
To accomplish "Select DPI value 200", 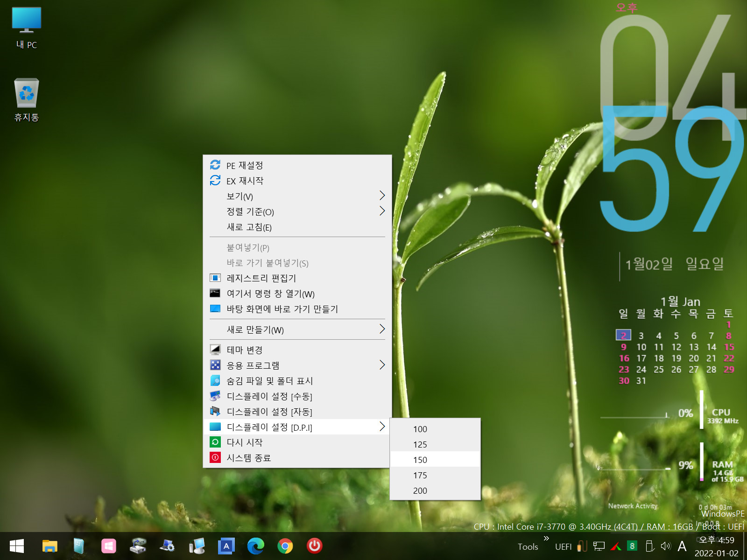I will pyautogui.click(x=435, y=490).
